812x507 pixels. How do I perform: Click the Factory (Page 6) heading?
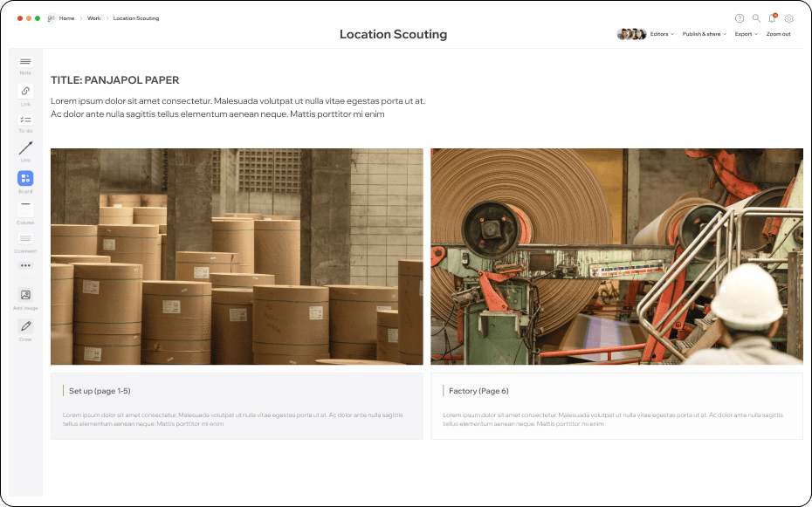click(x=478, y=391)
